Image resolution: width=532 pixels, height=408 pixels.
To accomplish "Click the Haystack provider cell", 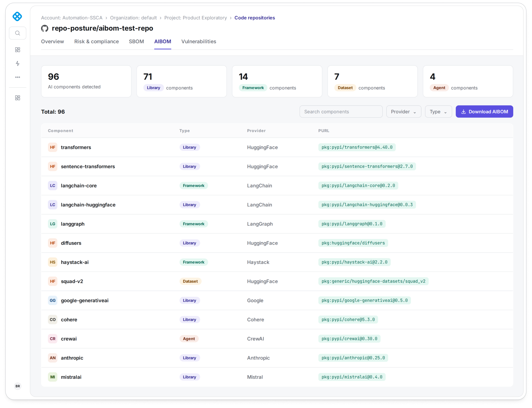I will coord(258,262).
